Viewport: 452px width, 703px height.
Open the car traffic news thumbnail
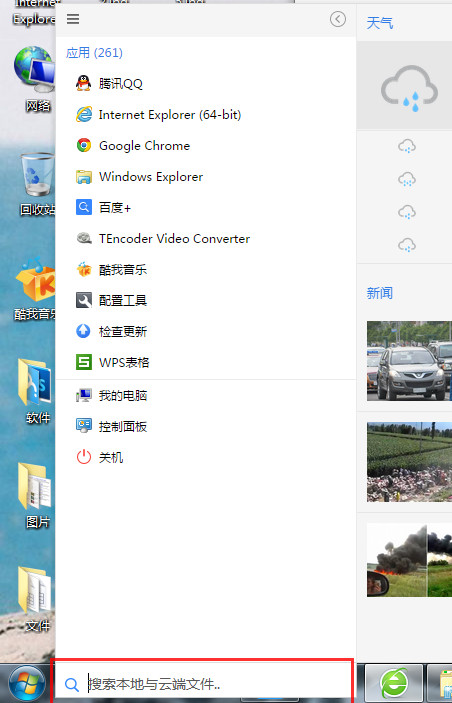coord(409,361)
